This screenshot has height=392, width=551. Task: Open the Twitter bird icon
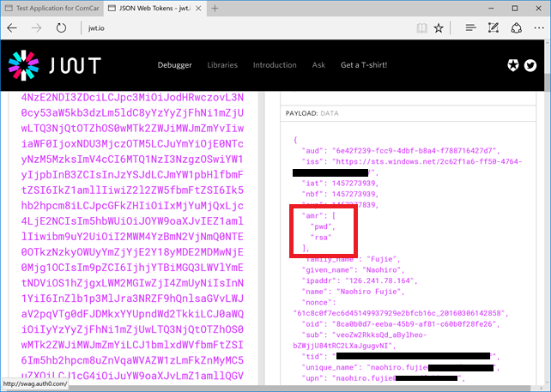click(530, 65)
